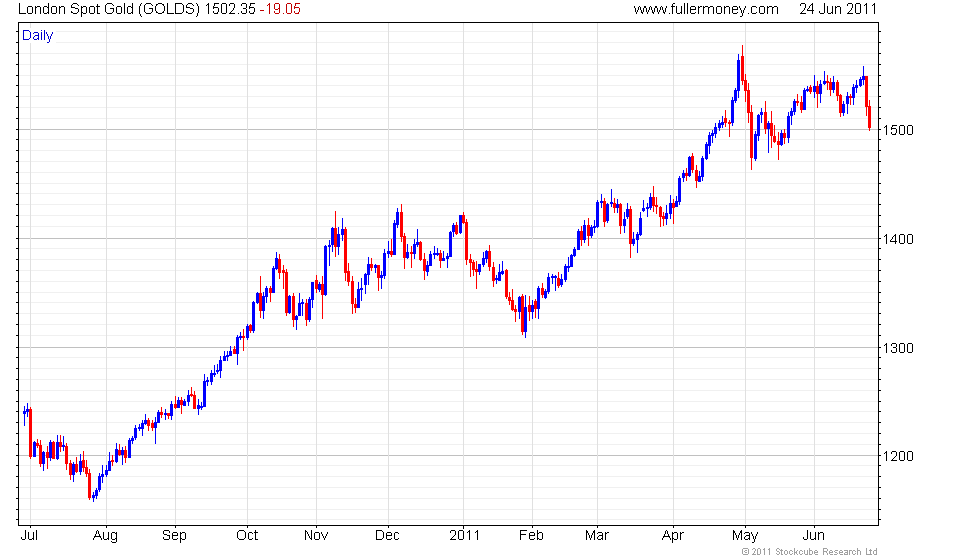Screen dimensions: 960x560
Task: Click the date label '24 Jun 2011'
Action: (x=838, y=9)
